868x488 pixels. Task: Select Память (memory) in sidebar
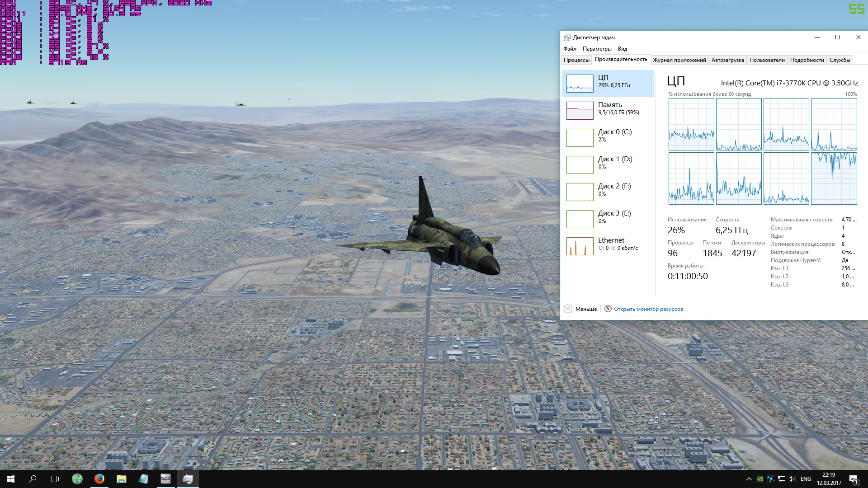[608, 111]
